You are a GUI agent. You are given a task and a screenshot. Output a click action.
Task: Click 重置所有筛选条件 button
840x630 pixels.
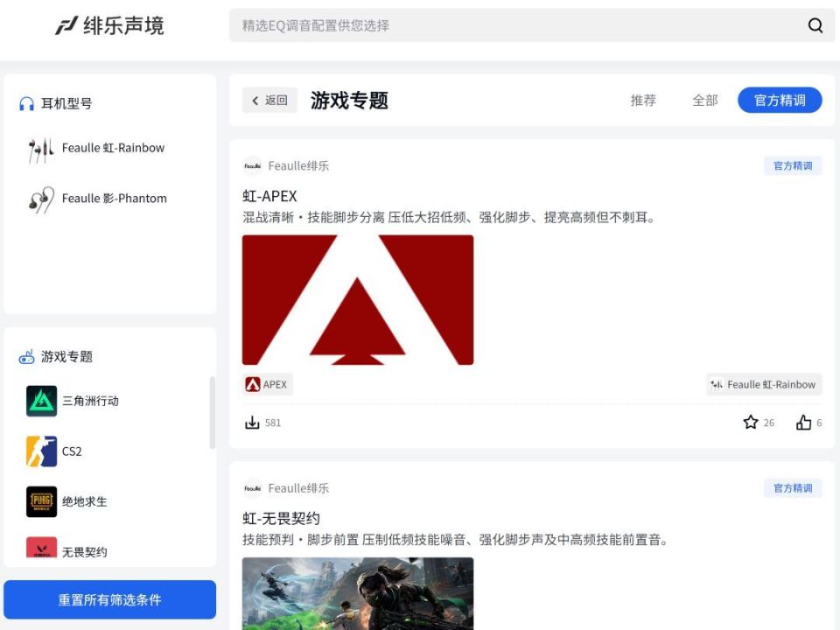(x=110, y=599)
